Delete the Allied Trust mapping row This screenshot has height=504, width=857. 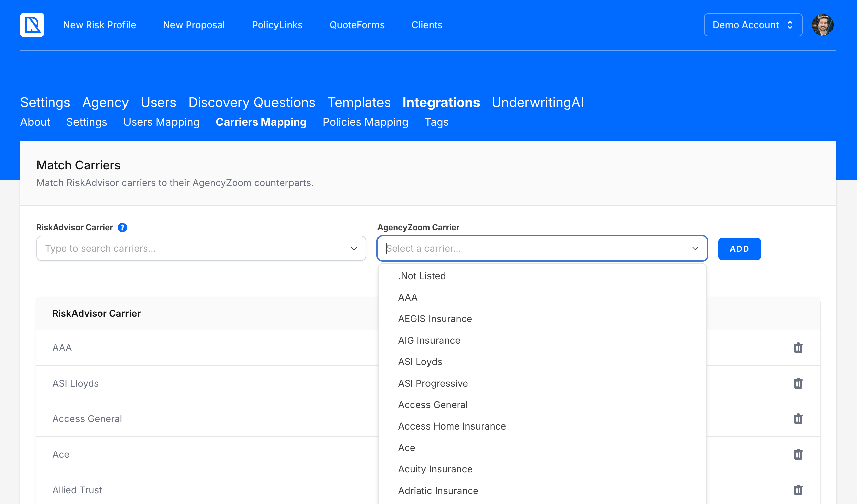tap(798, 490)
